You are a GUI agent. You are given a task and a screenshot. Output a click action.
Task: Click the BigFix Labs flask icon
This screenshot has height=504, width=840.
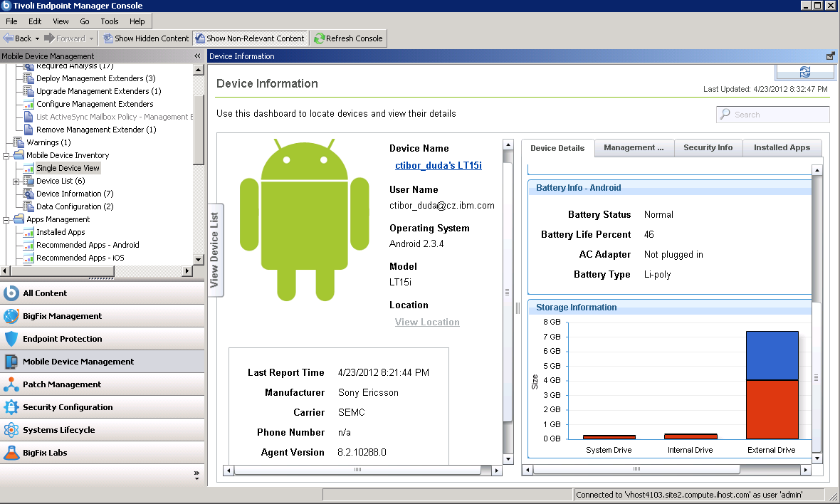(x=11, y=453)
